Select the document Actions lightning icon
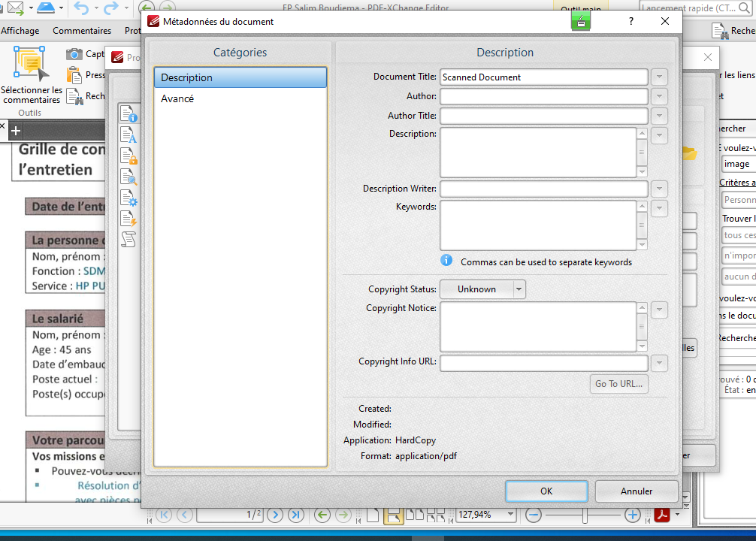The width and height of the screenshot is (756, 541). [x=129, y=220]
